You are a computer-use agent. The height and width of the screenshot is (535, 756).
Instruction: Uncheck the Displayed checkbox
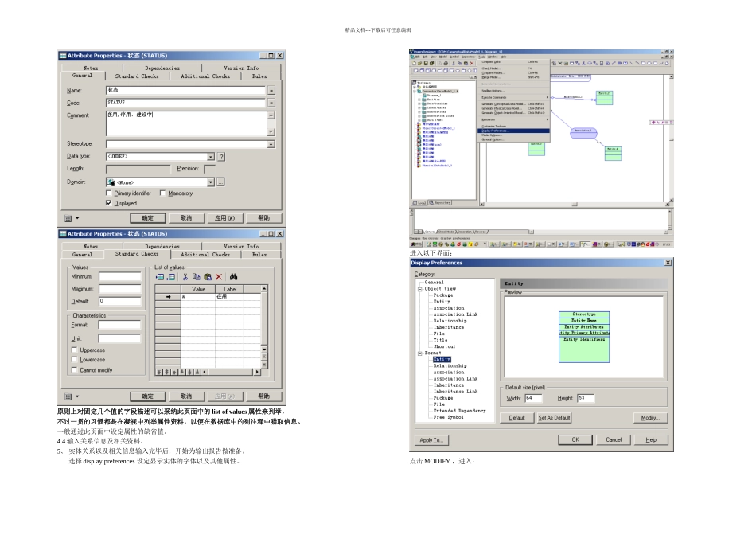coord(108,203)
